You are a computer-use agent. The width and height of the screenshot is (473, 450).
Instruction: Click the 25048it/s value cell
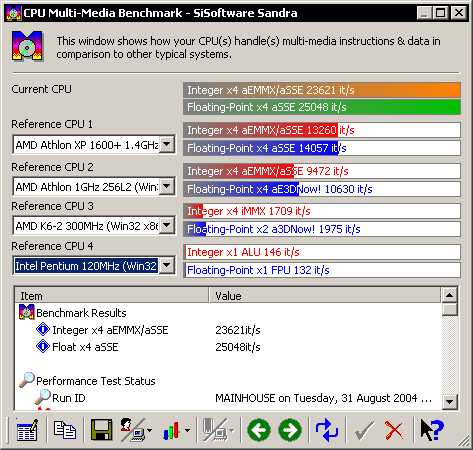pos(238,347)
